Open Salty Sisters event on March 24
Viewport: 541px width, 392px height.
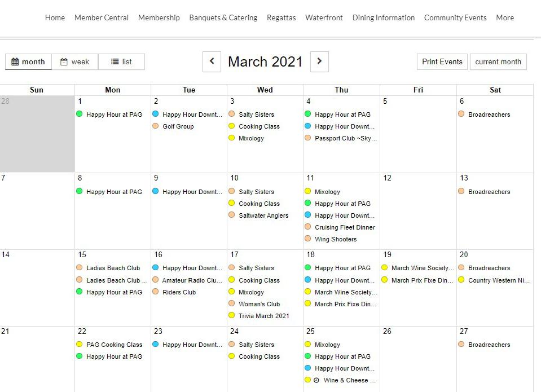click(256, 345)
